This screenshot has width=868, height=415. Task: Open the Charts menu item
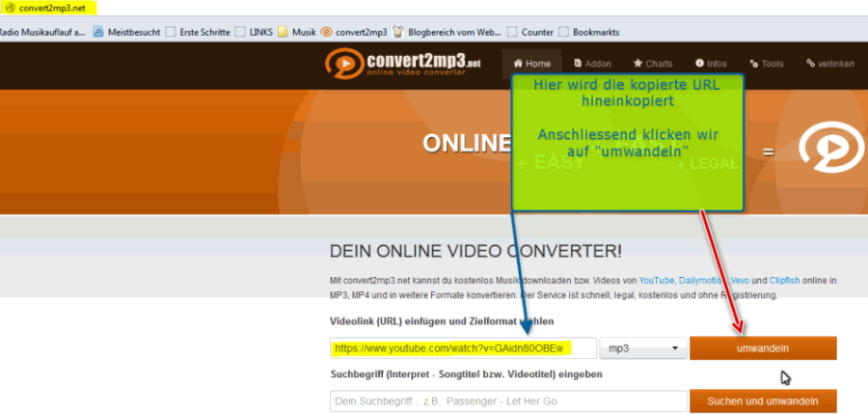(653, 64)
